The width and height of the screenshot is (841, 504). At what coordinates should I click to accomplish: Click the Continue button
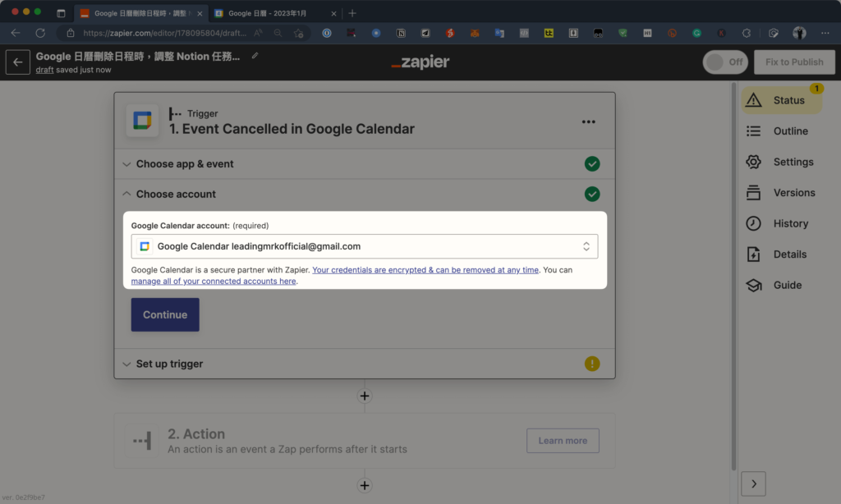165,314
